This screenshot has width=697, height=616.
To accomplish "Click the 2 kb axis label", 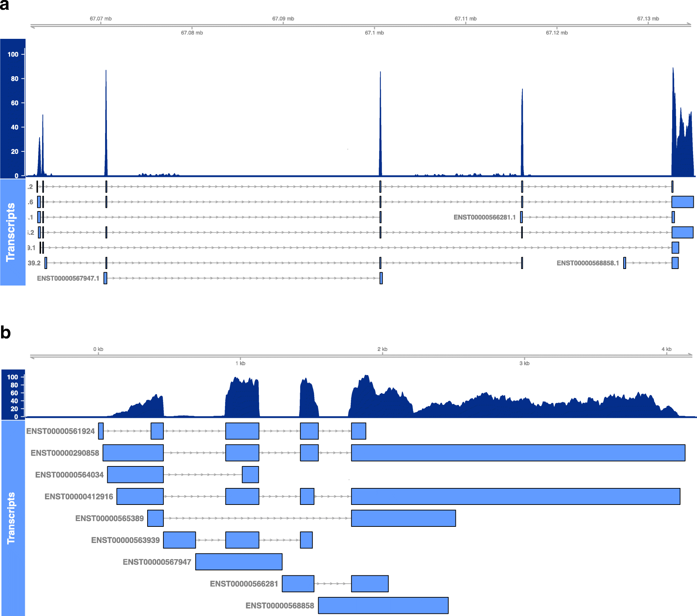I will pyautogui.click(x=382, y=349).
